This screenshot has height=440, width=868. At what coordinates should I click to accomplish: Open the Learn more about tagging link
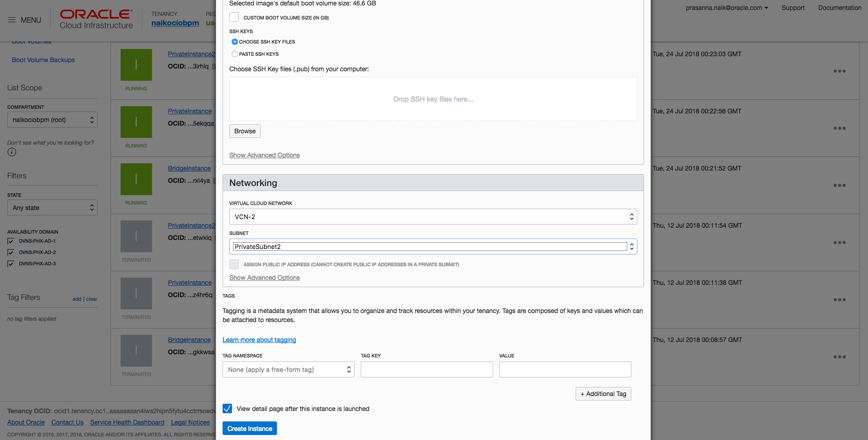click(259, 340)
